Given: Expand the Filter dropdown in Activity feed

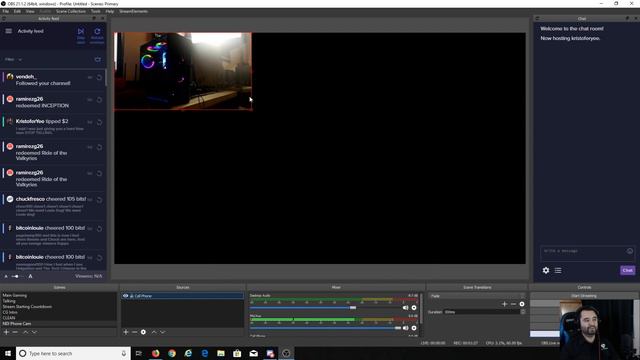Looking at the screenshot, I should pyautogui.click(x=13, y=60).
